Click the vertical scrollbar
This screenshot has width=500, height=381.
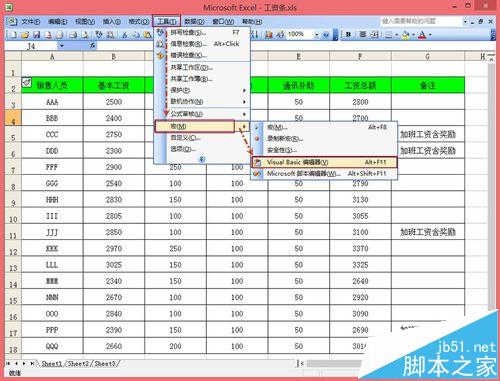tap(492, 187)
